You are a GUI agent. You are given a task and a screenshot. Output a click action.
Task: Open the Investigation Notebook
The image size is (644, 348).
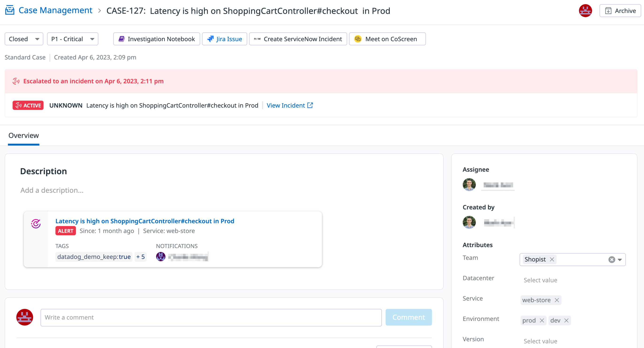click(157, 39)
